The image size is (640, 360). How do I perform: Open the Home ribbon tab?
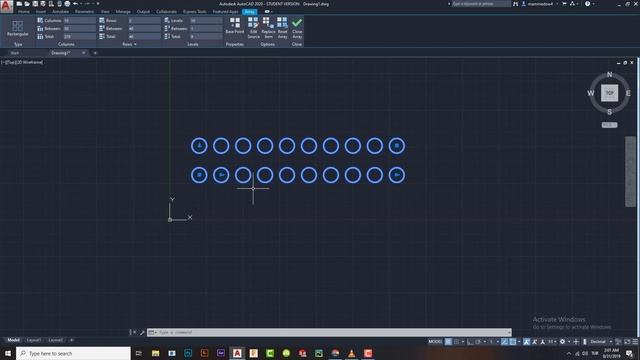(24, 12)
